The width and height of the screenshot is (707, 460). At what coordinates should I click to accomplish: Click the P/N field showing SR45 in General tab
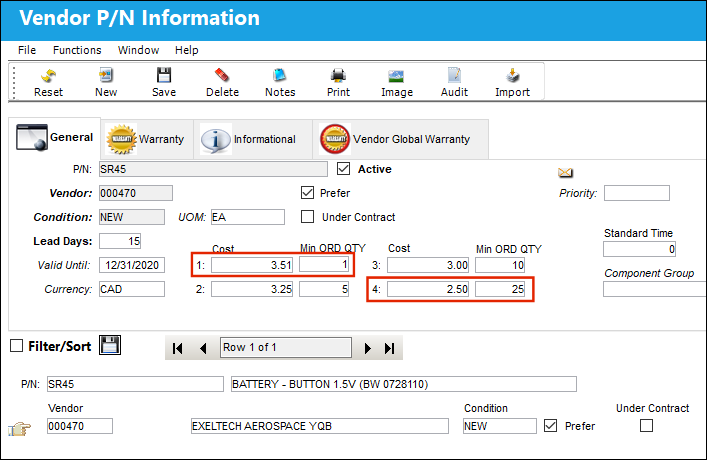(x=213, y=169)
